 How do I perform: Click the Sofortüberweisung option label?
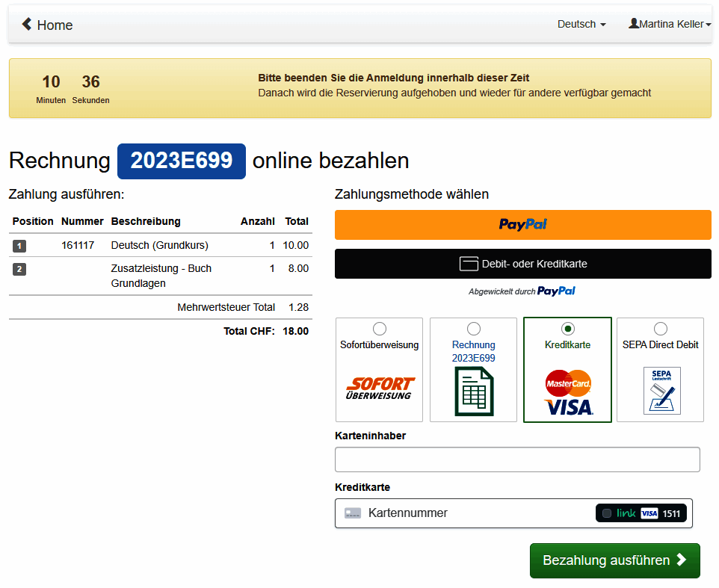[379, 344]
